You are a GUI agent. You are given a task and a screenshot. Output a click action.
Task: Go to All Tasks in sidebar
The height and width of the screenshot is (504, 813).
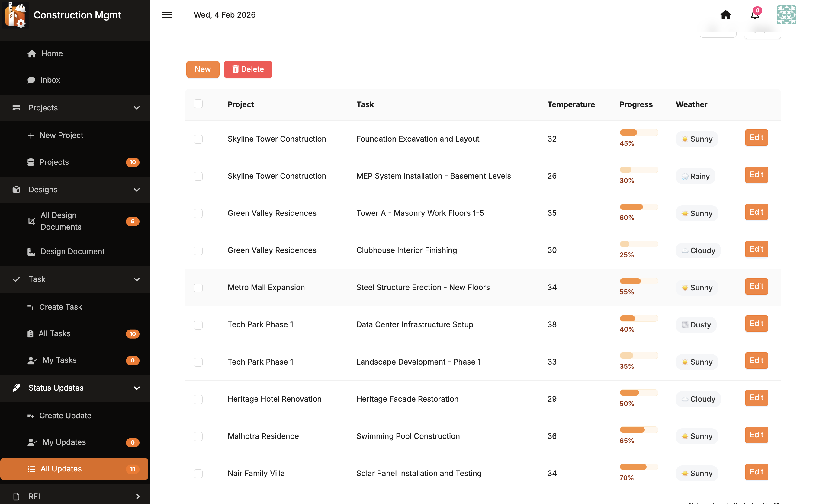click(x=54, y=334)
